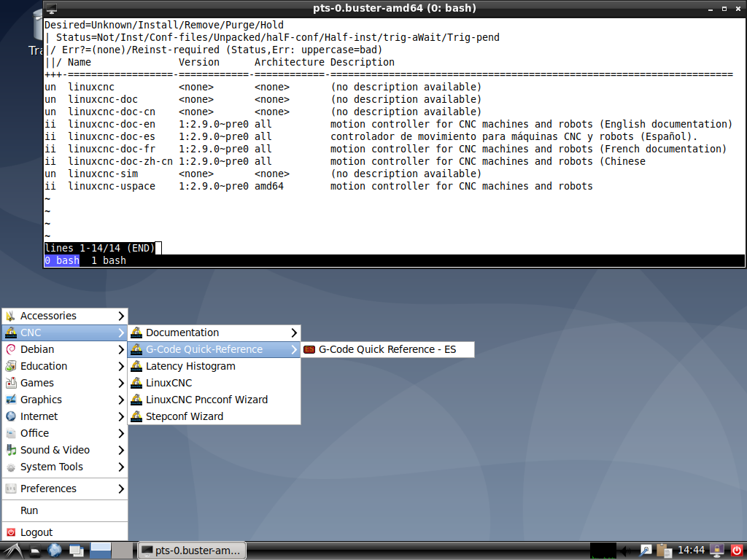This screenshot has width=747, height=560.
Task: Launch LinuxCNC from the CNC submenu
Action: (214, 383)
